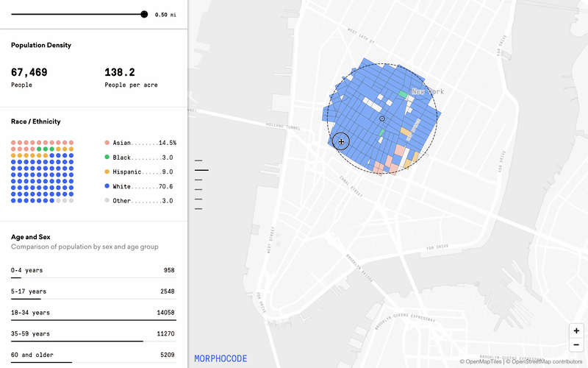Click the 2548 value for 5-17 years
This screenshot has height=368, width=588.
click(x=168, y=291)
